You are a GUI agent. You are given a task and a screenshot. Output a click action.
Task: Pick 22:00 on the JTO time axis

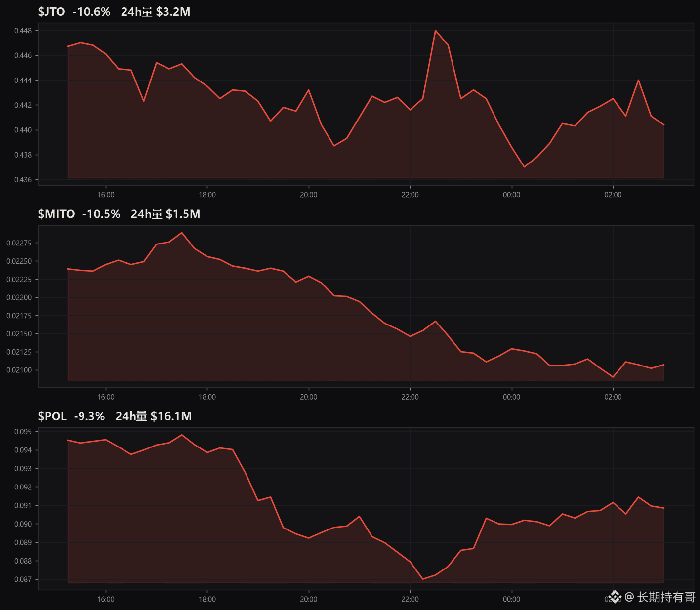[x=410, y=195]
